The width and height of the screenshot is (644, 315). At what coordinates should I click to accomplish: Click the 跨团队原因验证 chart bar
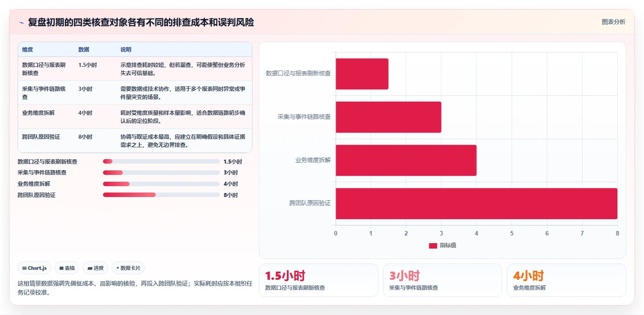coord(476,203)
